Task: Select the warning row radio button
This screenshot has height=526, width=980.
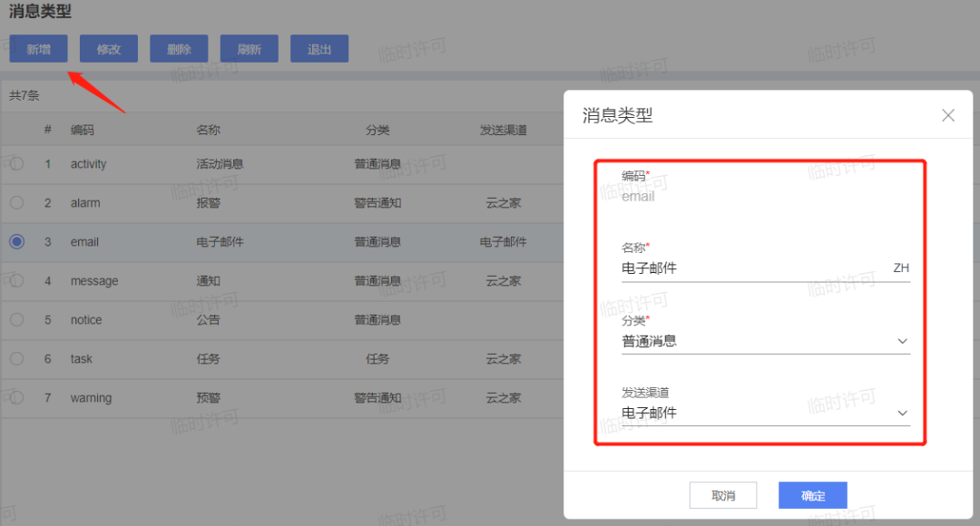Action: 17,397
